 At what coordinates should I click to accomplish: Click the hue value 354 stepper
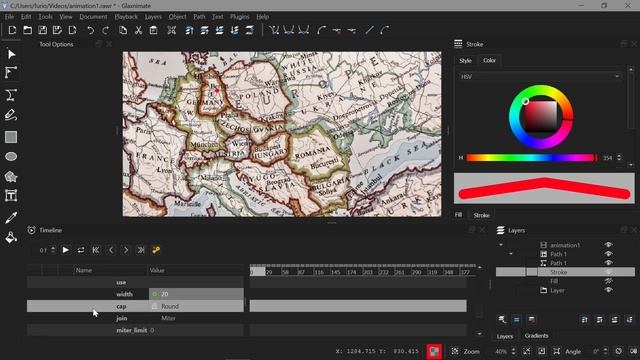(619, 158)
